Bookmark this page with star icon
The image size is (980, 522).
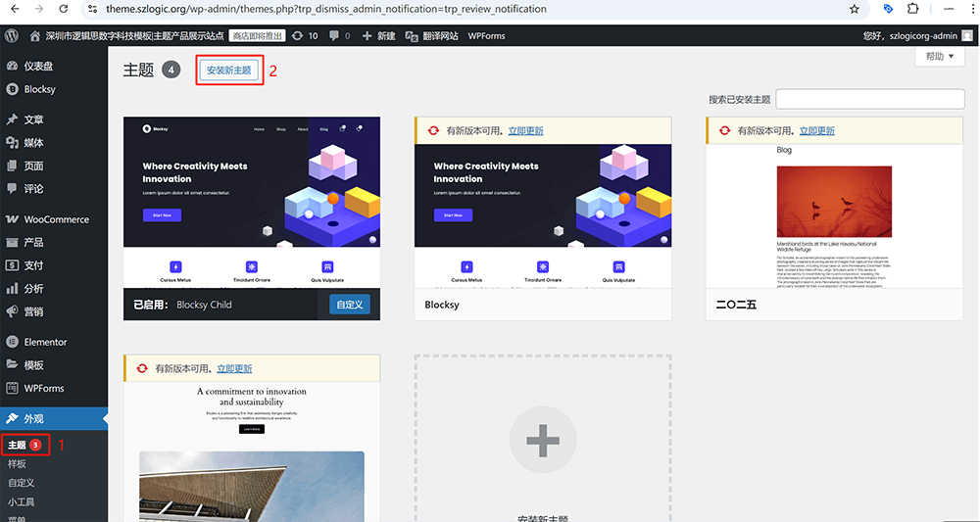pyautogui.click(x=854, y=9)
